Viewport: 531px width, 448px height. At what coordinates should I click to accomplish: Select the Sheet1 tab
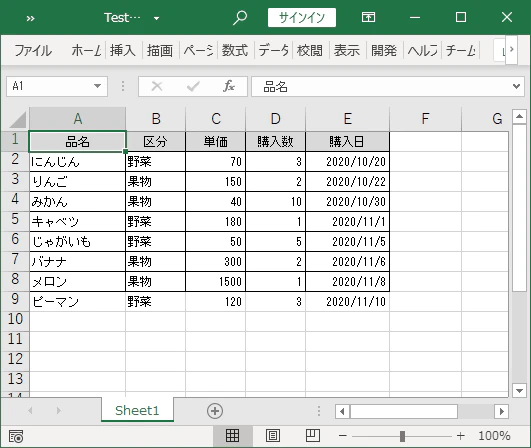click(137, 410)
